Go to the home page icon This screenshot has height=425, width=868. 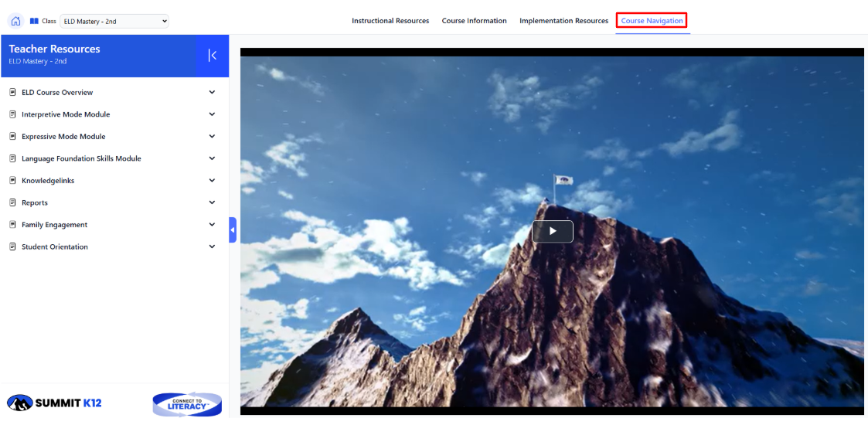click(15, 21)
